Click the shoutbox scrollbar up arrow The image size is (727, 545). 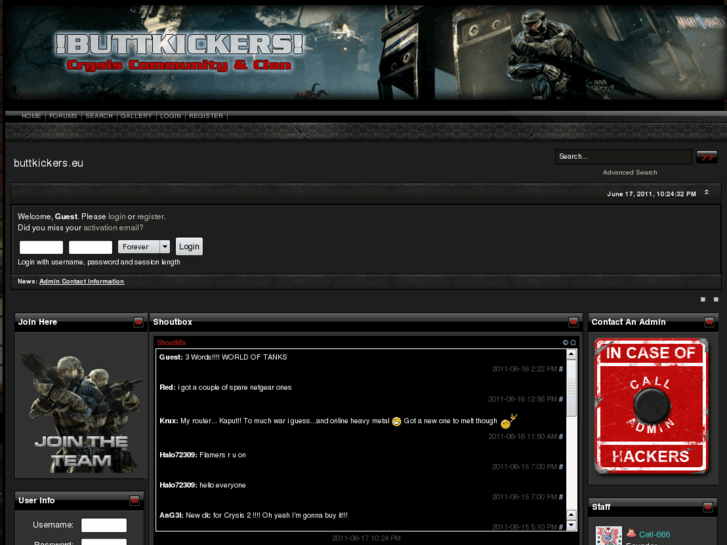(x=572, y=355)
